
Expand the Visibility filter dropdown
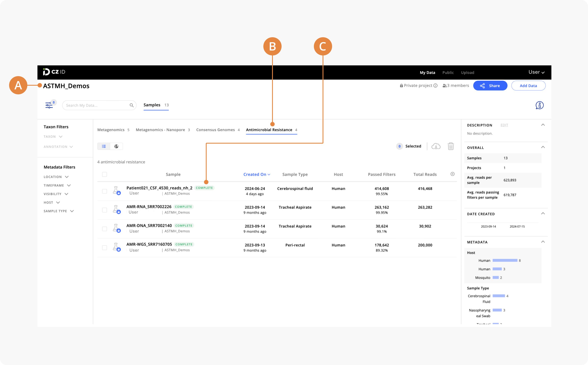coord(56,194)
